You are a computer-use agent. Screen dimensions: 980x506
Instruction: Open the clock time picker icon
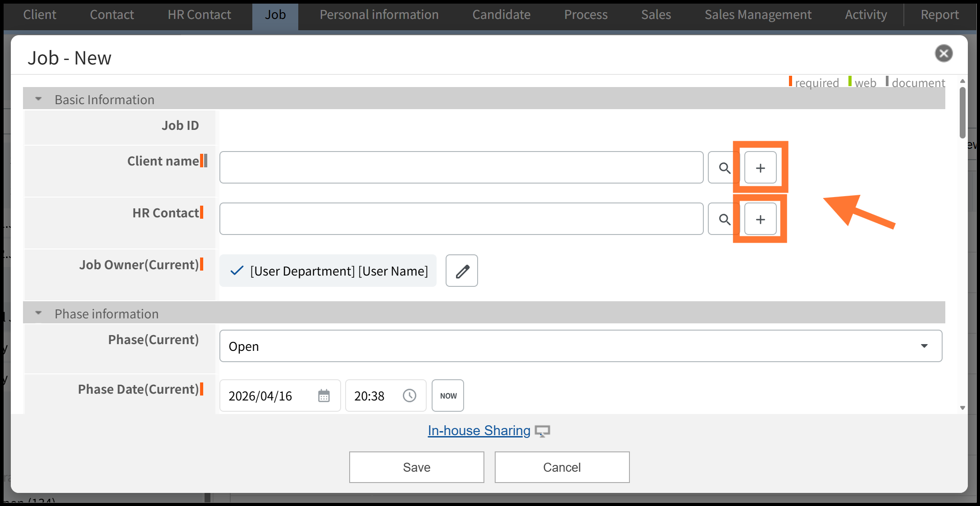409,396
